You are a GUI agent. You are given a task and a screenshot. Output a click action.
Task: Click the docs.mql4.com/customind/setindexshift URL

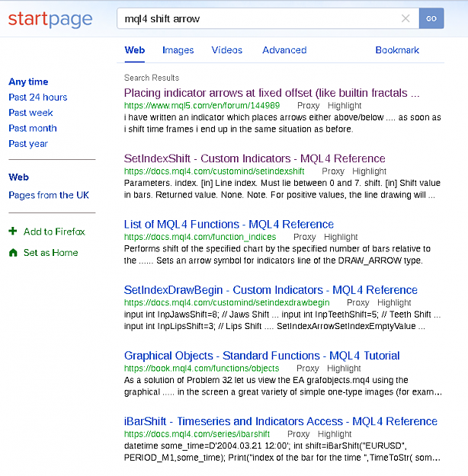(214, 171)
